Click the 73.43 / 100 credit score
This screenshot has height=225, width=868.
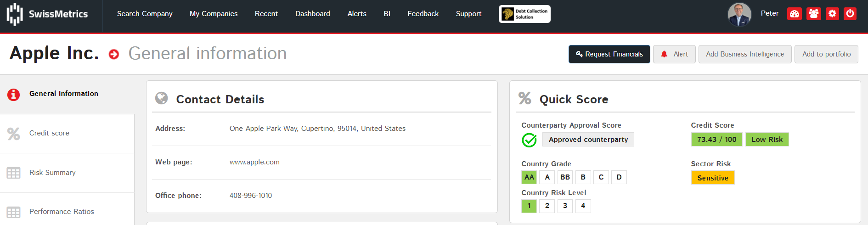[716, 140]
